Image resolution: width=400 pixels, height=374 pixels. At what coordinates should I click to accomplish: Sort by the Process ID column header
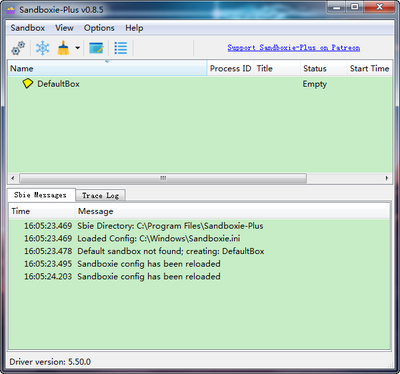[x=230, y=68]
